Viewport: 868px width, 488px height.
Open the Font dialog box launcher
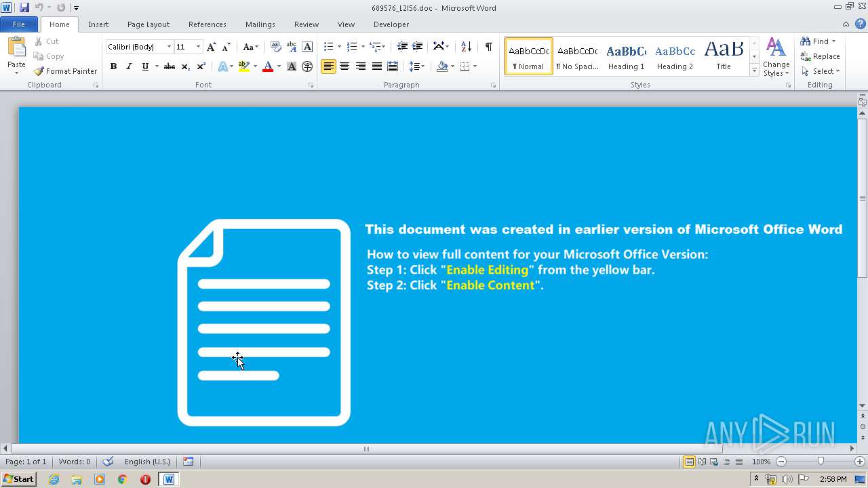coord(311,85)
